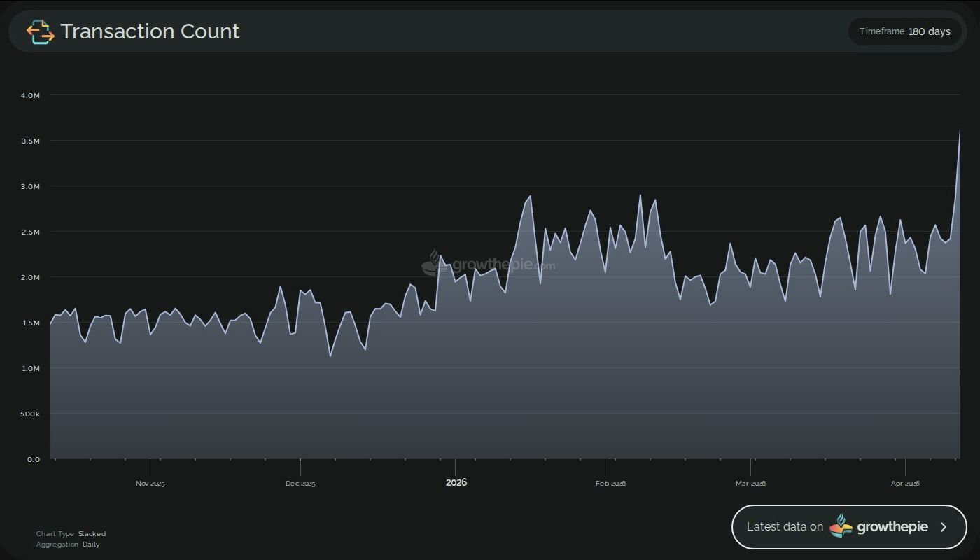The image size is (980, 560).
Task: Click the tallest spike at the chart's right edge
Action: [960, 130]
